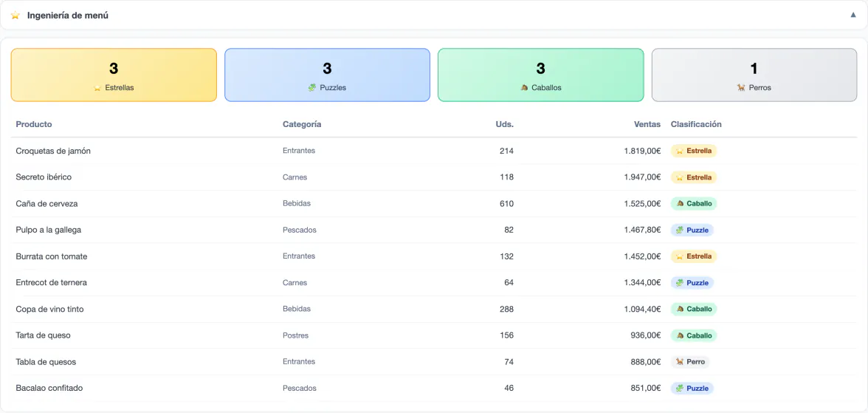The image size is (868, 413).
Task: Select the Perros summary card
Action: point(754,75)
